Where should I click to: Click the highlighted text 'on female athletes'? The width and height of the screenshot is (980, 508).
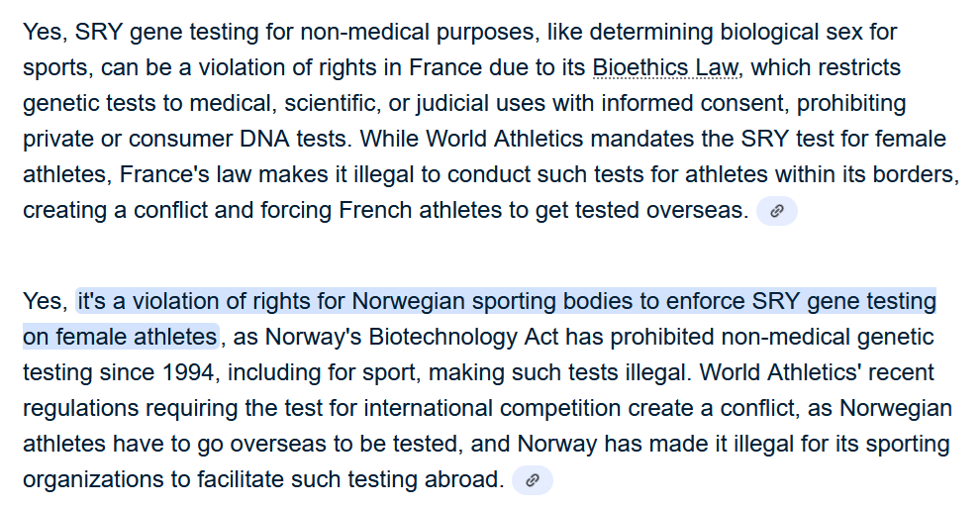120,337
